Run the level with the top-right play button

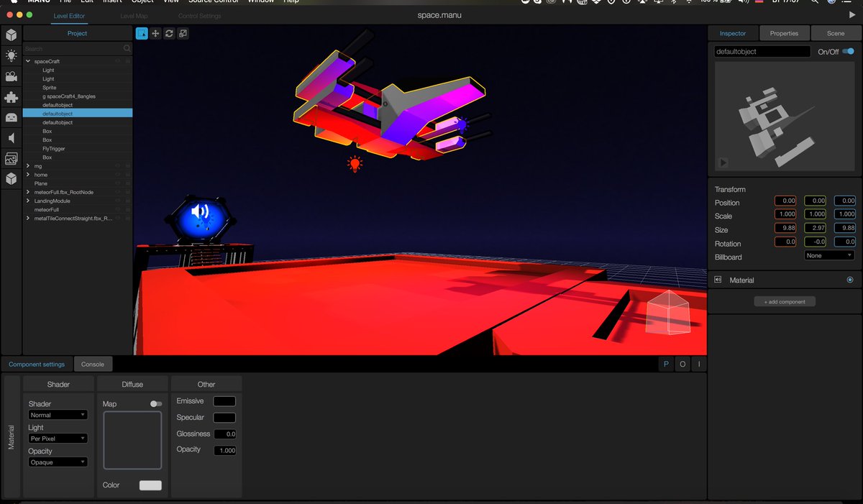852,14
